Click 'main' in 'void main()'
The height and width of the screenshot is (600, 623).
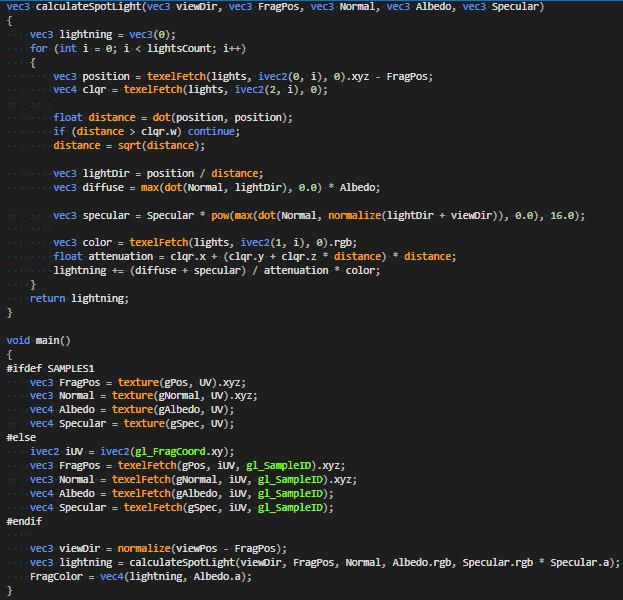pyautogui.click(x=47, y=341)
